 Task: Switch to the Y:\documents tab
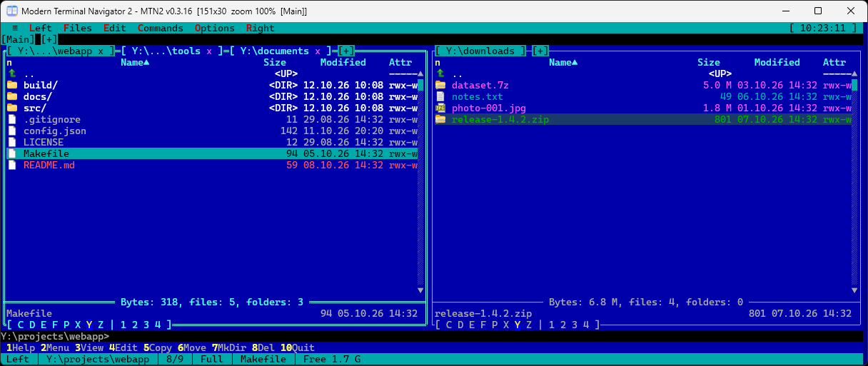[281, 51]
